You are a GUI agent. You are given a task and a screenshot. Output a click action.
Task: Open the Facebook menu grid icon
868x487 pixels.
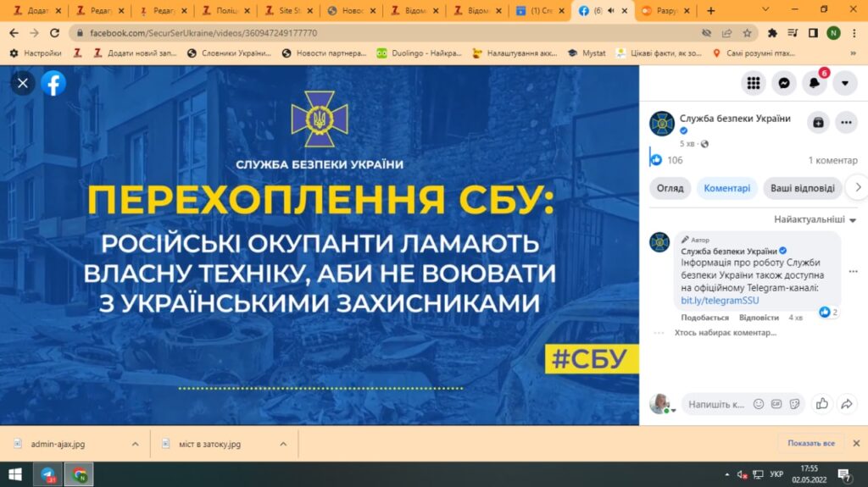tap(753, 83)
